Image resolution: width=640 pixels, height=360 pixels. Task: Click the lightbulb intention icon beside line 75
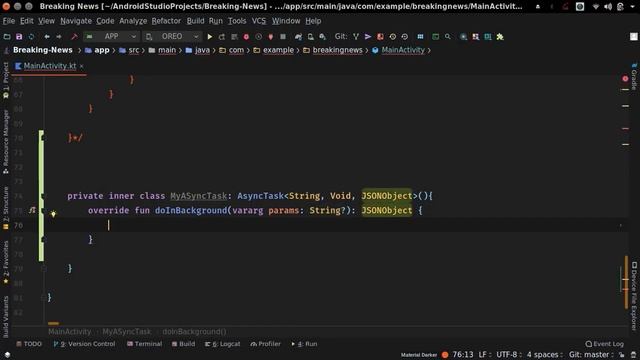click(53, 213)
